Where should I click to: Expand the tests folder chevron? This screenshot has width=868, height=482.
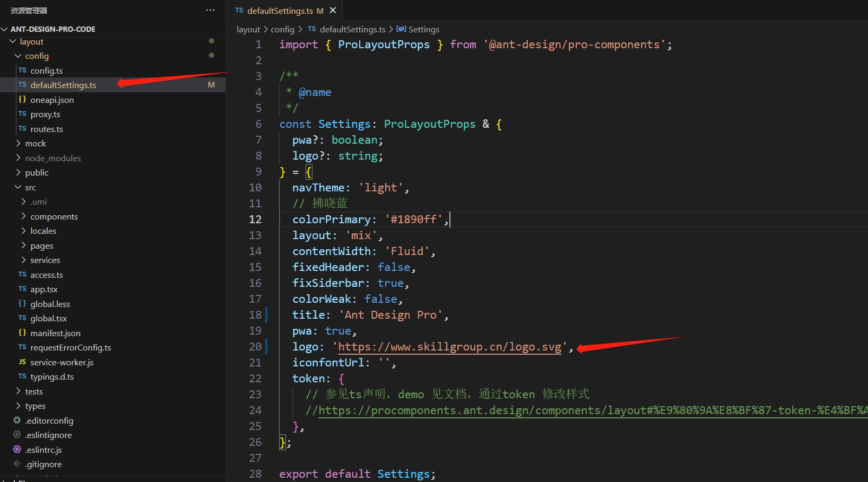pos(18,391)
